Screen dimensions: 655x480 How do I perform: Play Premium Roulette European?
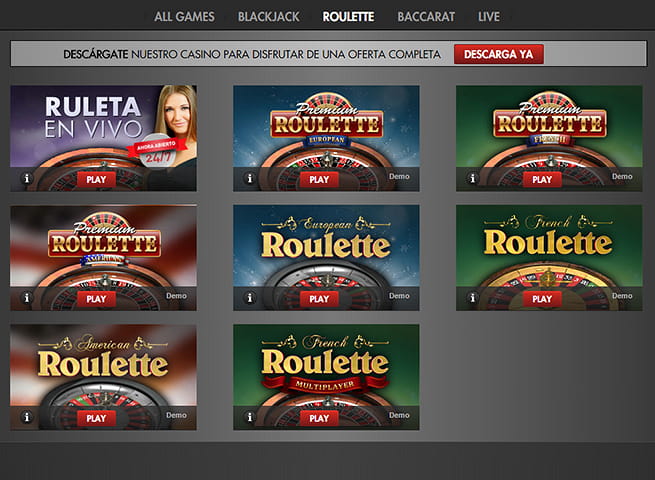click(319, 180)
